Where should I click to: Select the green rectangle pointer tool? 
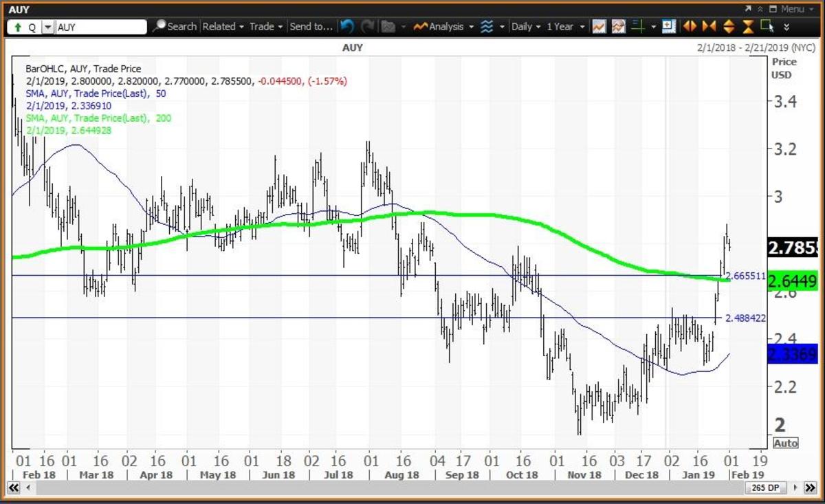click(767, 26)
